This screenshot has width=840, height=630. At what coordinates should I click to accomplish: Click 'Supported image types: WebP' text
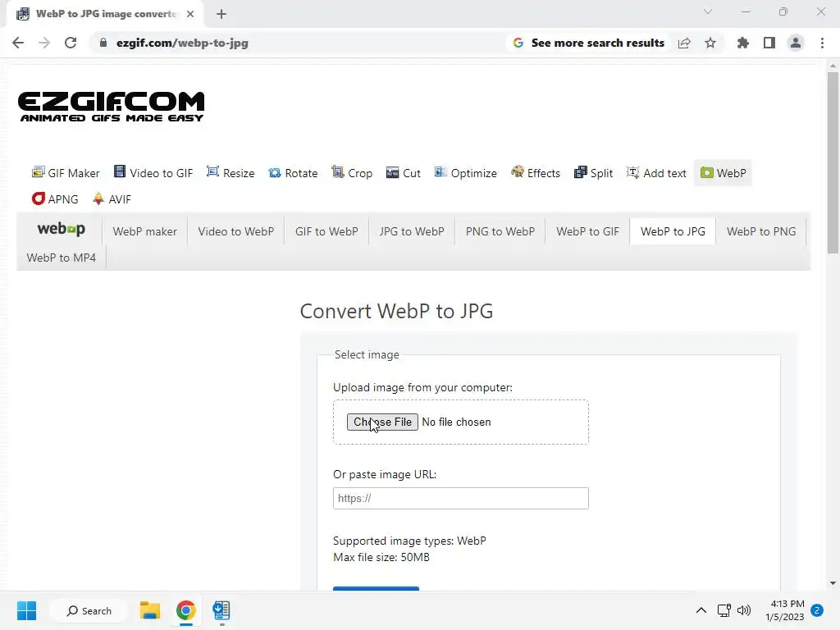click(x=410, y=541)
